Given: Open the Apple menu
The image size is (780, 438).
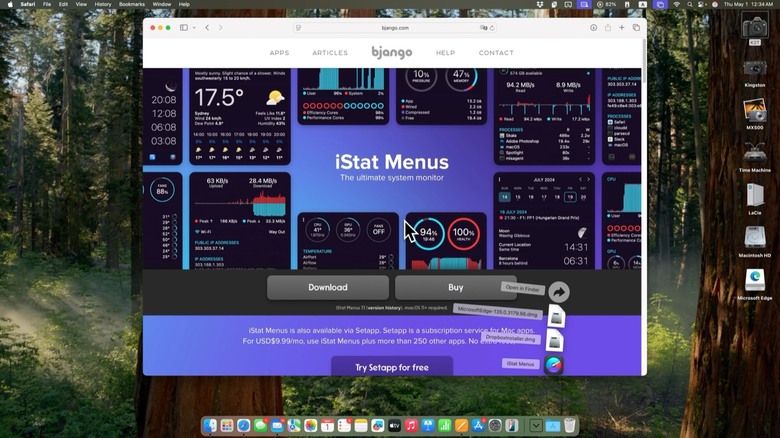Looking at the screenshot, I should tap(10, 4).
